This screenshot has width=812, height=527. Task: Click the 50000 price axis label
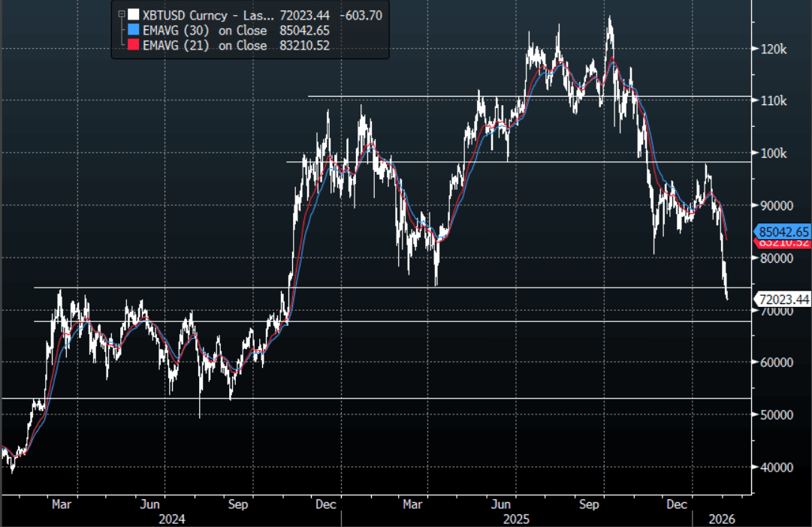coord(776,414)
